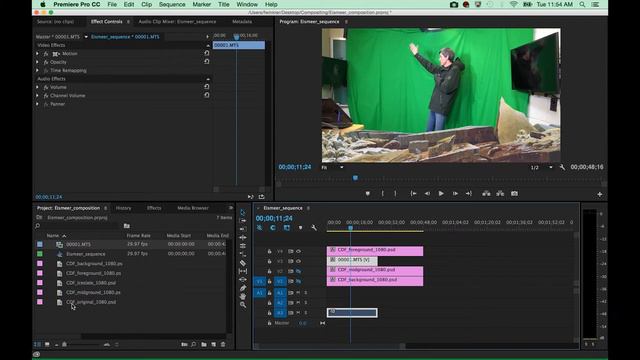640x360 pixels.
Task: Toggle lock on V4 track
Action: pyautogui.click(x=269, y=251)
